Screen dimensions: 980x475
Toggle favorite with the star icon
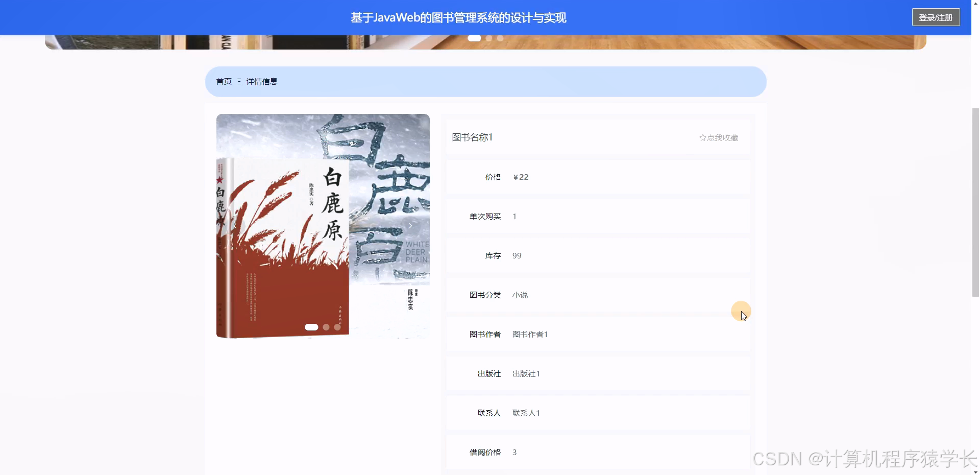tap(703, 137)
